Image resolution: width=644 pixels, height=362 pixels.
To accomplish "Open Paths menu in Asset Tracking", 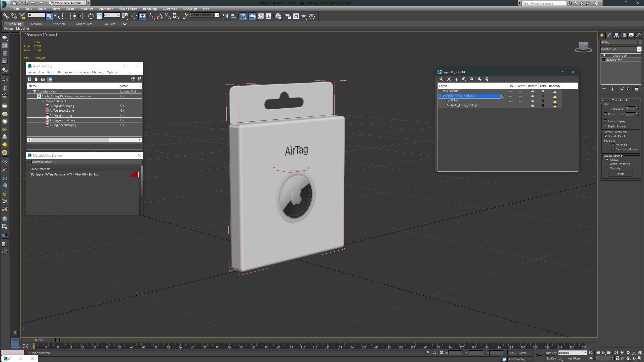I will pyautogui.click(x=51, y=72).
